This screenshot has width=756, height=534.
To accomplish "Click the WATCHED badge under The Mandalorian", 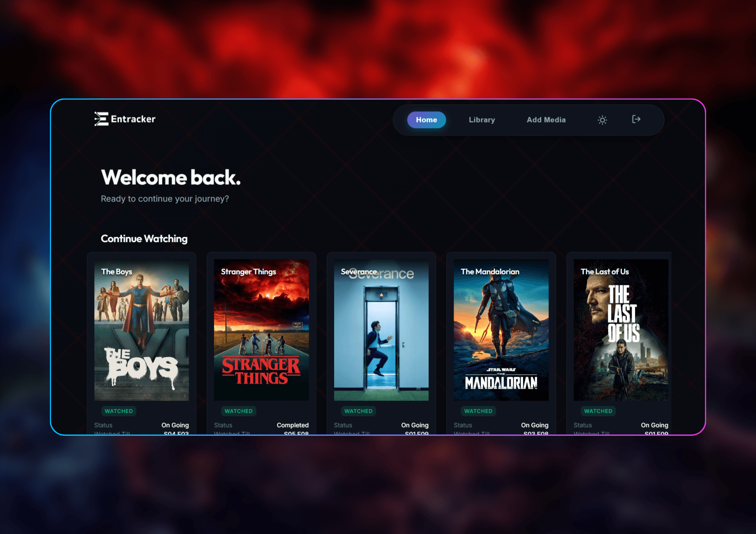I will point(478,411).
